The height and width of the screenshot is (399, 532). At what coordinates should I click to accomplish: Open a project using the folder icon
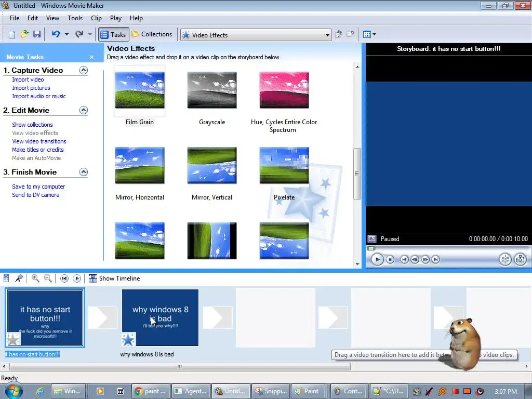[24, 34]
